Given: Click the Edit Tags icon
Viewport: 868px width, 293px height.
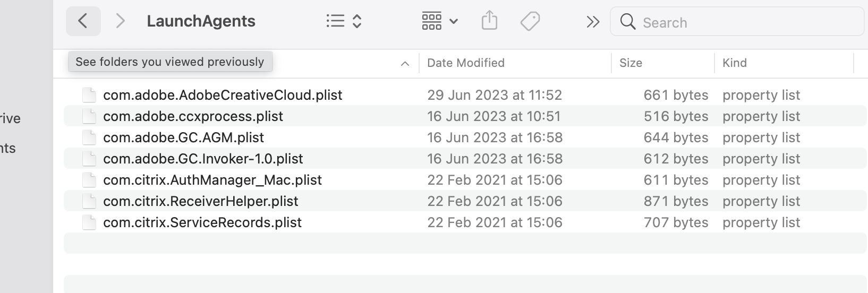Looking at the screenshot, I should pos(530,21).
